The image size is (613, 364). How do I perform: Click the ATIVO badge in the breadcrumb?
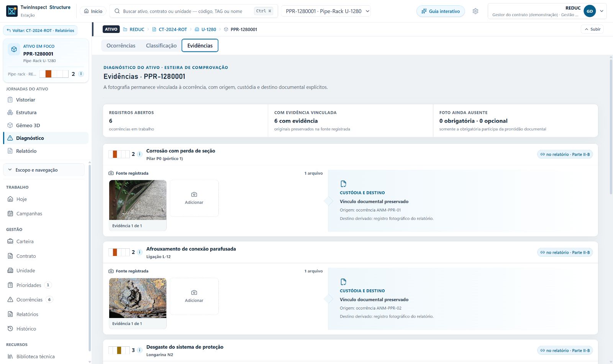pyautogui.click(x=111, y=29)
